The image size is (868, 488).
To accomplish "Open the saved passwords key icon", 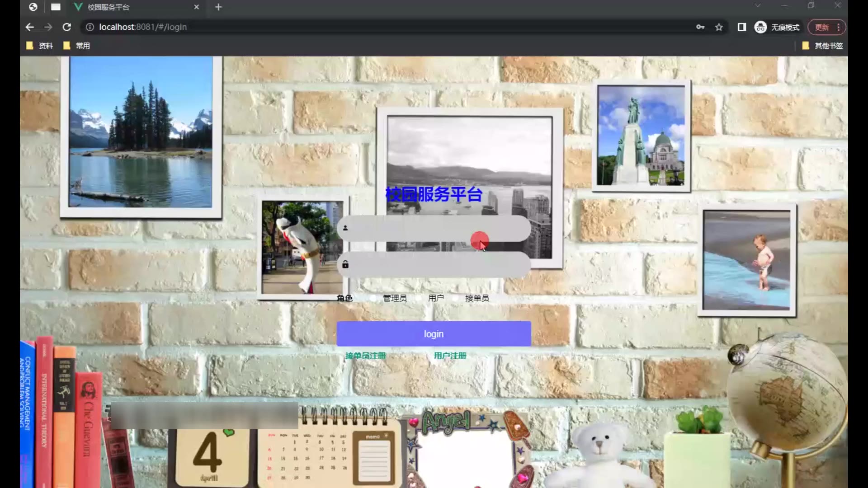I will 700,27.
